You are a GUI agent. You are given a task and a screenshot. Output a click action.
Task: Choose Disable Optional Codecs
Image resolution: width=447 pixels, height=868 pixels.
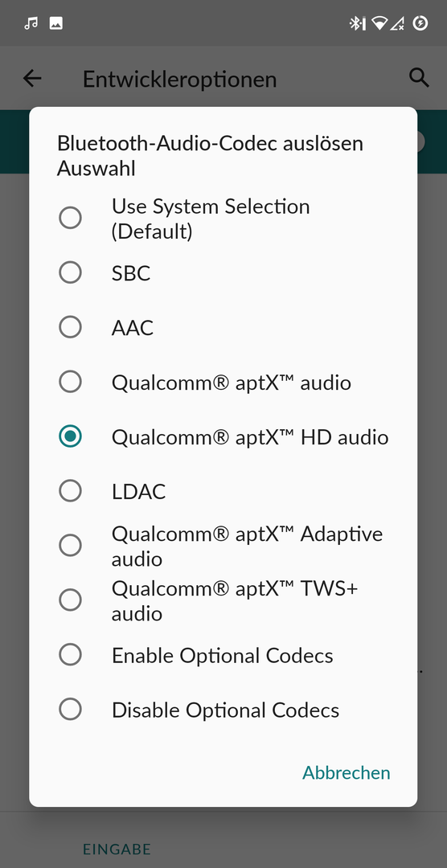coord(223,709)
